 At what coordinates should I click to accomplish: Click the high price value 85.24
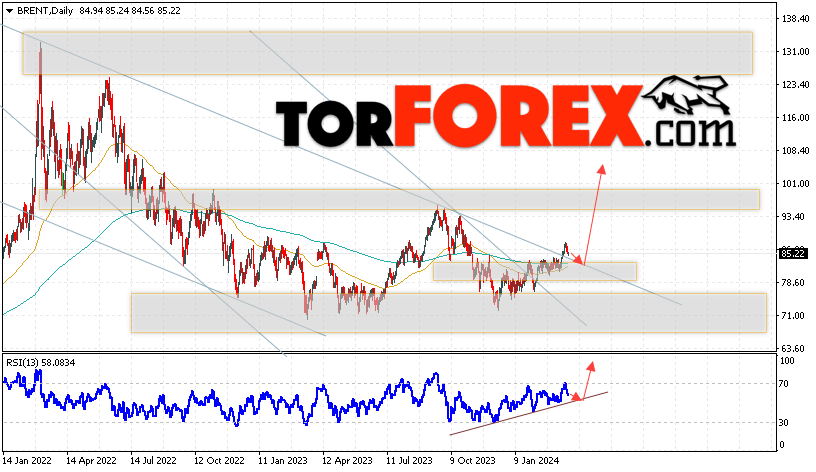[117, 10]
